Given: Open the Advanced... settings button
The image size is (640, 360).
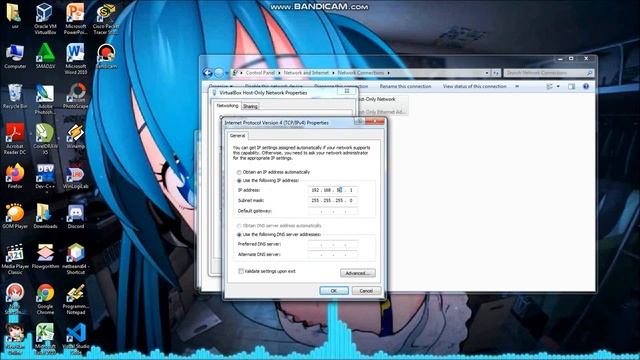Looking at the screenshot, I should (358, 273).
